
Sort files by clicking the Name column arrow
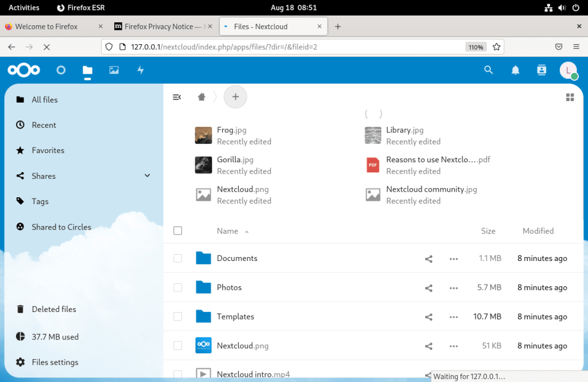click(246, 231)
